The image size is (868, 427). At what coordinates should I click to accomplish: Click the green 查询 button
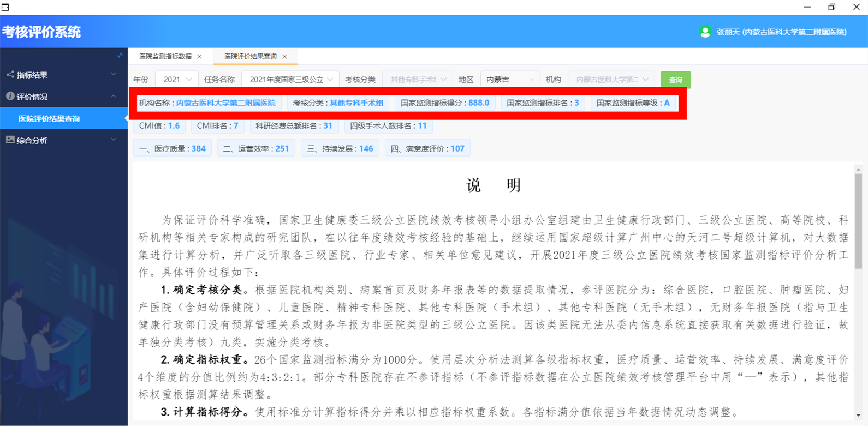tap(675, 80)
